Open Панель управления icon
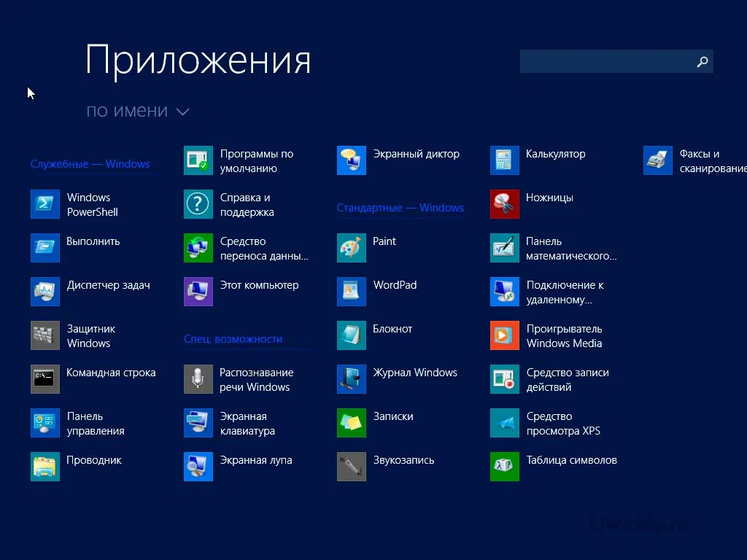Viewport: 747px width, 560px height. point(45,423)
